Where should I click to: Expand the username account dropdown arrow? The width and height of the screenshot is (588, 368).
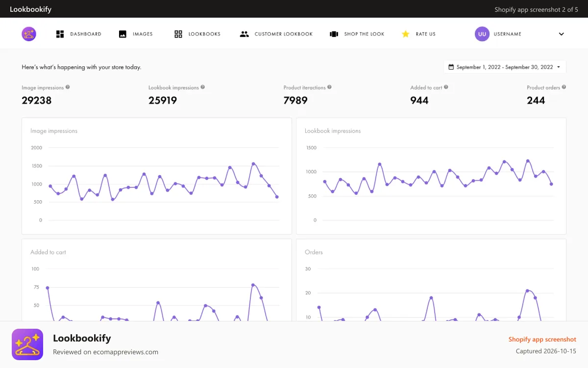point(562,34)
